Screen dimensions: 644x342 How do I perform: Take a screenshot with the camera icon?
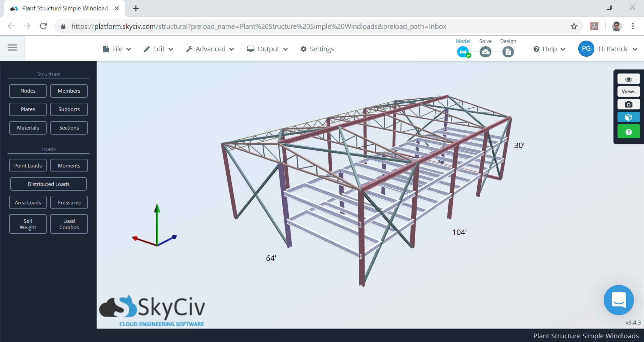[x=628, y=104]
